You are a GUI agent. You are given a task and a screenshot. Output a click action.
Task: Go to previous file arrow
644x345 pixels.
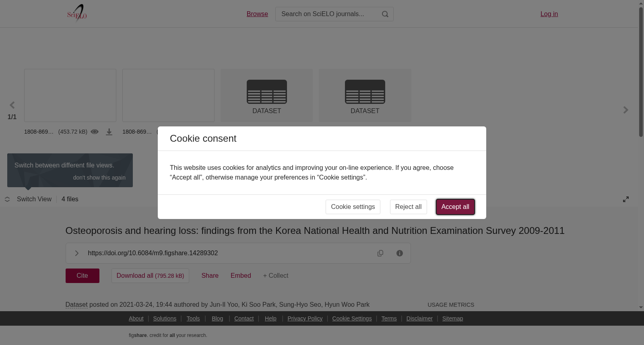tap(12, 105)
